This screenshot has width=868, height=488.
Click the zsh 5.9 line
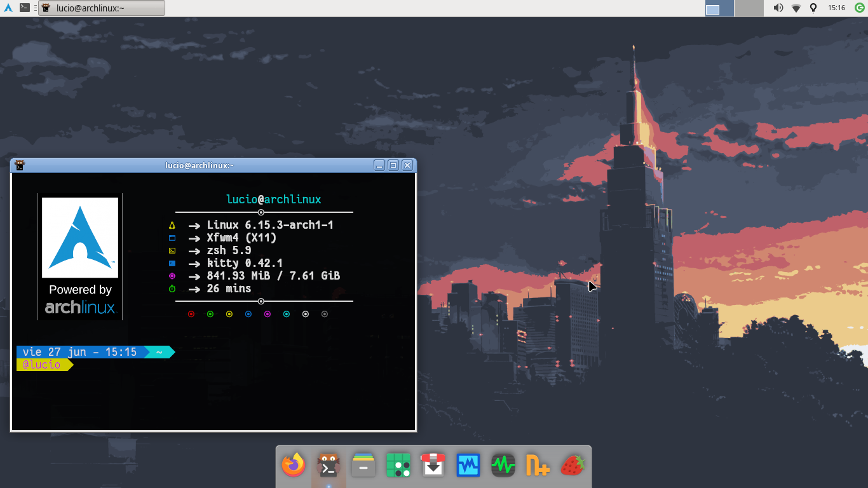pyautogui.click(x=229, y=250)
